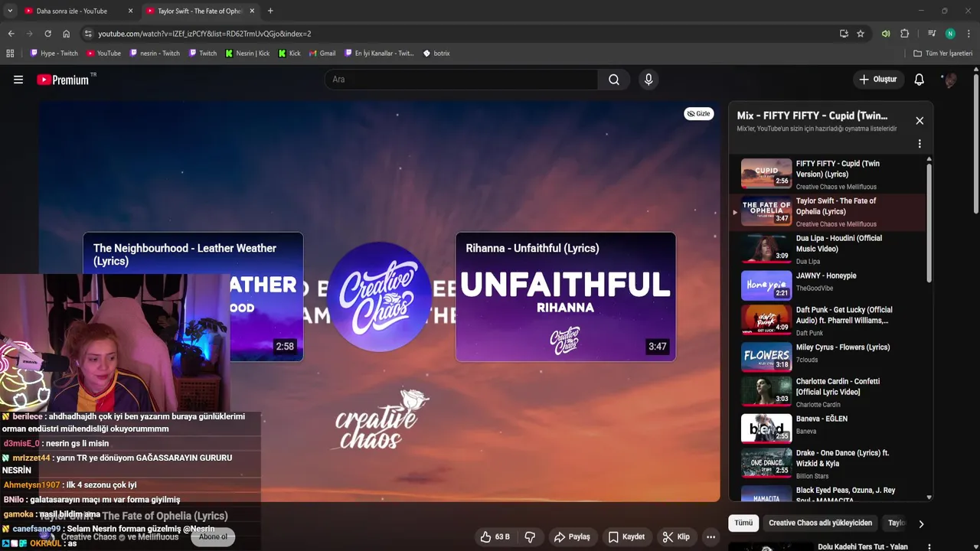Open Chrome apps grid in bookmarks bar
This screenshot has height=551, width=980.
coord(10,54)
